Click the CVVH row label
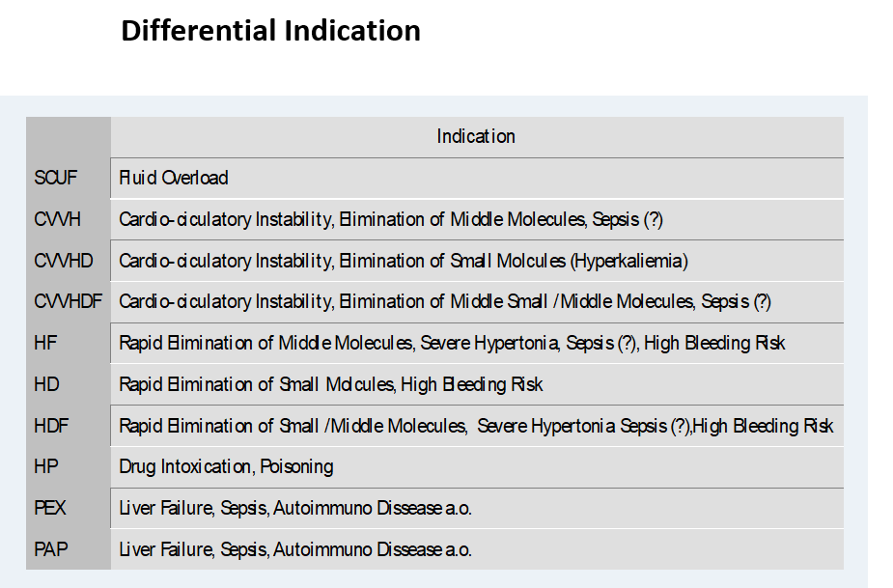Screen dimensions: 893x588 tap(57, 219)
